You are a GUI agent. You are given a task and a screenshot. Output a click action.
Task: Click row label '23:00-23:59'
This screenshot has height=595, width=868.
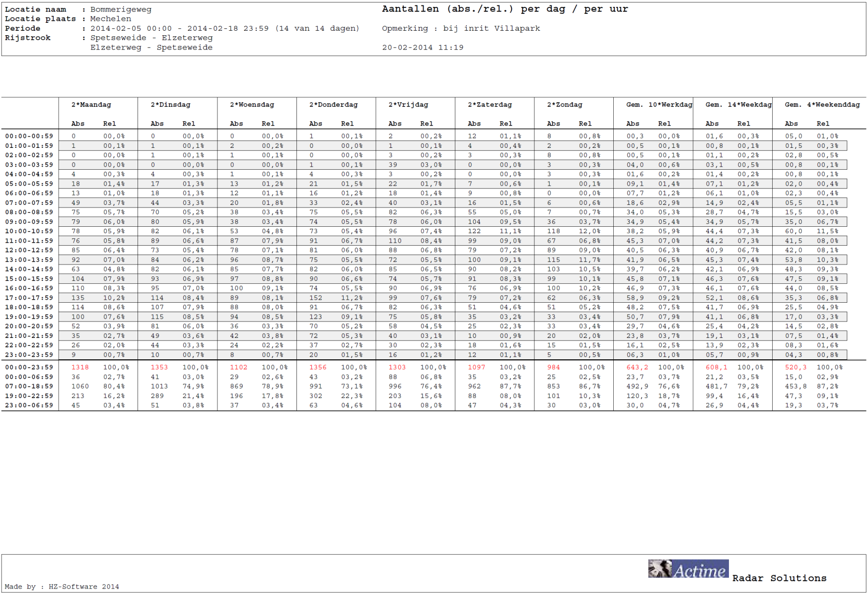click(29, 355)
